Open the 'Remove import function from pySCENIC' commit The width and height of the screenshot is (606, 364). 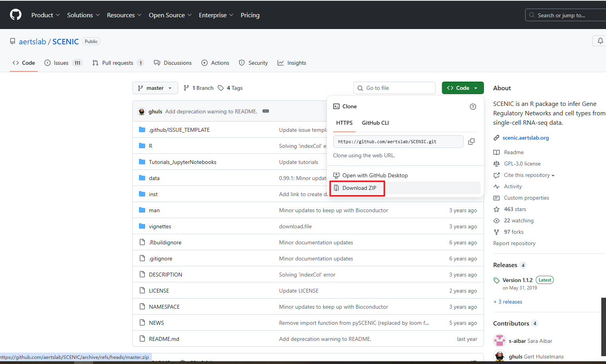click(354, 323)
